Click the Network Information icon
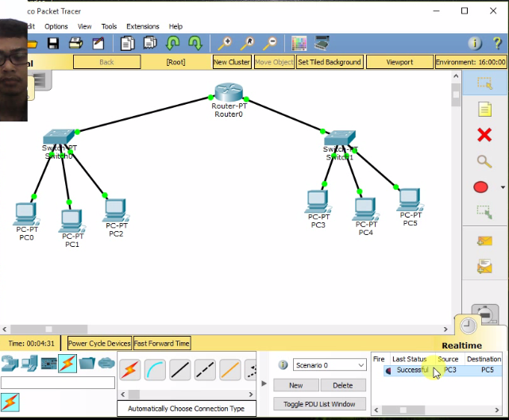Viewport: 509px width, 420px height. point(475,43)
